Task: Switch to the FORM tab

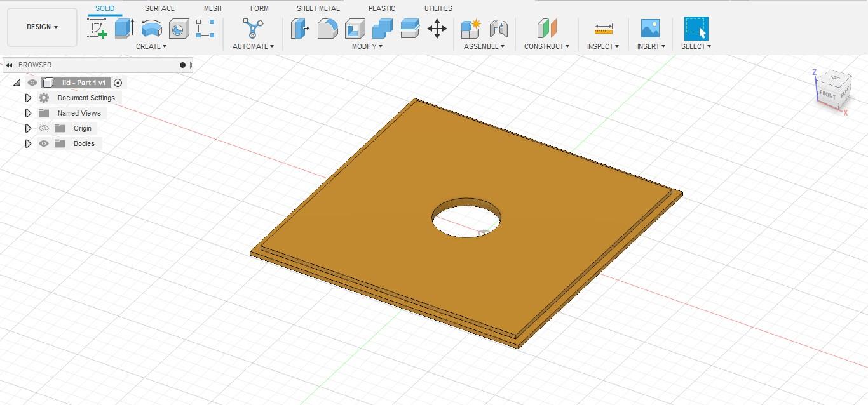Action: click(x=259, y=8)
